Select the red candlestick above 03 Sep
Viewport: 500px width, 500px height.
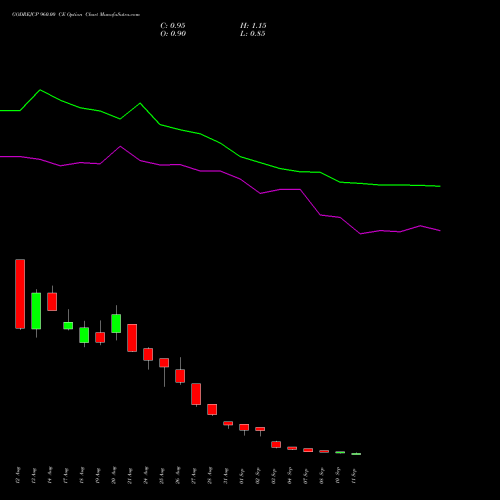coord(276,444)
